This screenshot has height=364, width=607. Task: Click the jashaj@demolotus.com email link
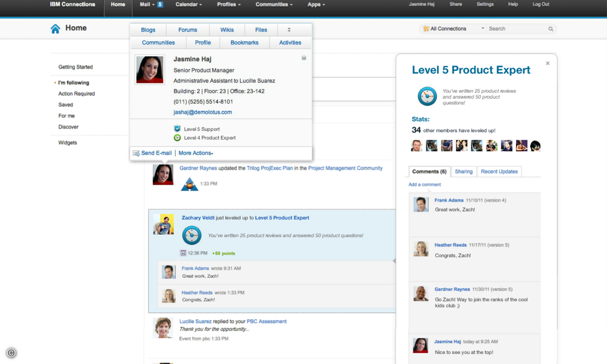pos(203,112)
